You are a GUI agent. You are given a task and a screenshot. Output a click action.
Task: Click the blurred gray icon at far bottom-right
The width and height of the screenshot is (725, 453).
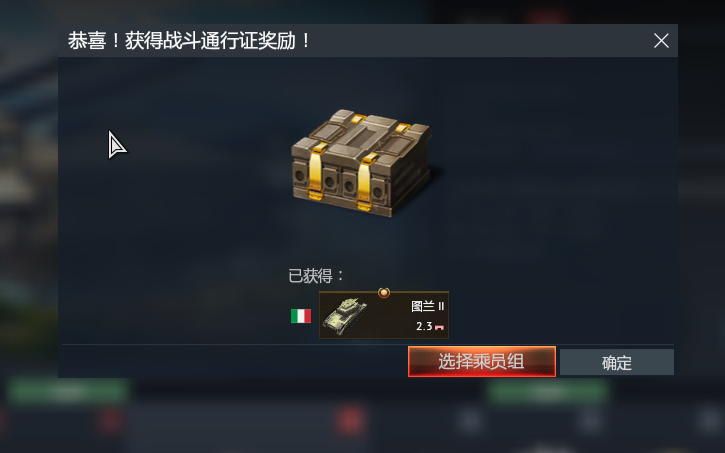coord(710,421)
